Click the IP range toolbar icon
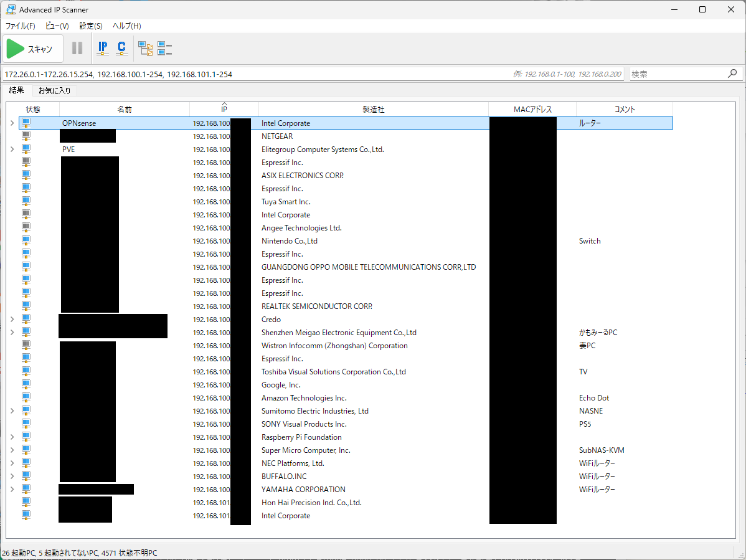 [x=103, y=48]
